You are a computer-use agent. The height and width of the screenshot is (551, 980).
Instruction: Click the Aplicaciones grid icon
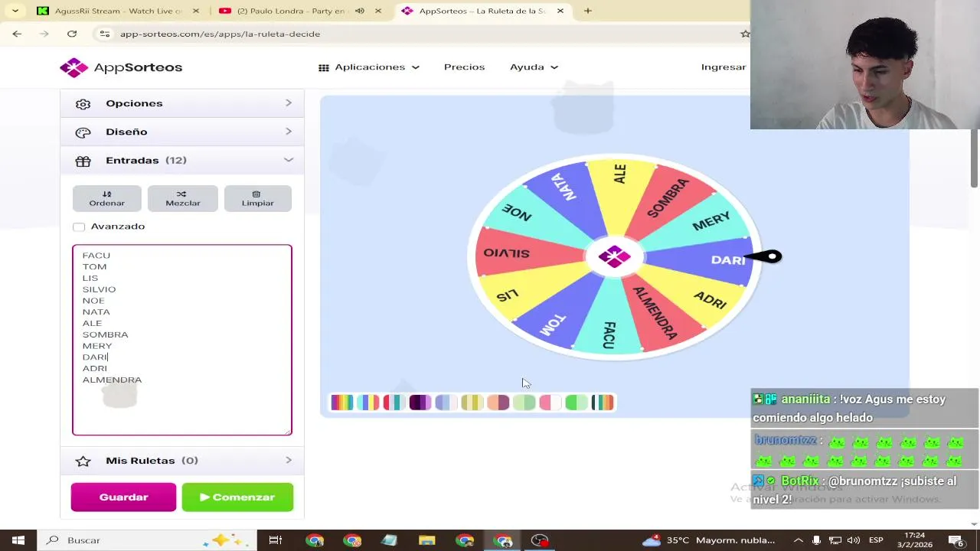pos(324,67)
